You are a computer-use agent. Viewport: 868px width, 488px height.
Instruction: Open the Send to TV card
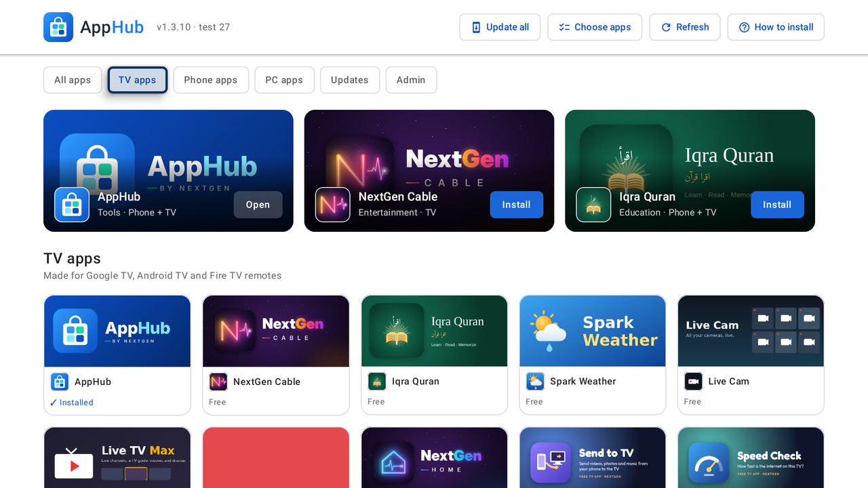(x=593, y=457)
